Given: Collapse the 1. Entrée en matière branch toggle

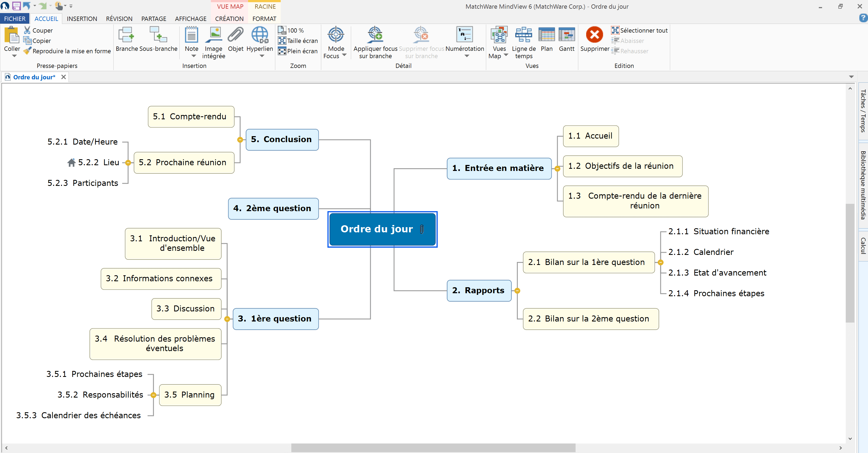Looking at the screenshot, I should (x=557, y=168).
